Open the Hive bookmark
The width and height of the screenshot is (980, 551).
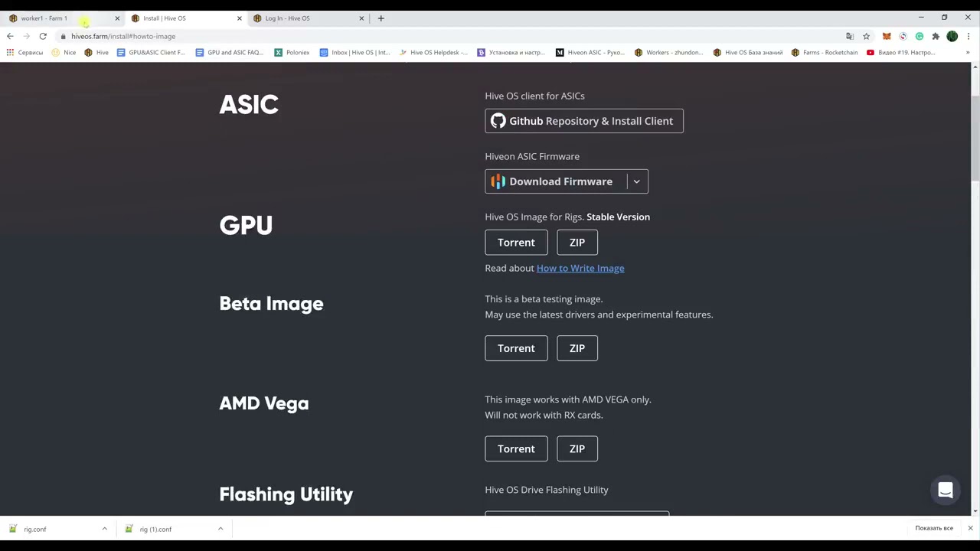click(x=96, y=52)
